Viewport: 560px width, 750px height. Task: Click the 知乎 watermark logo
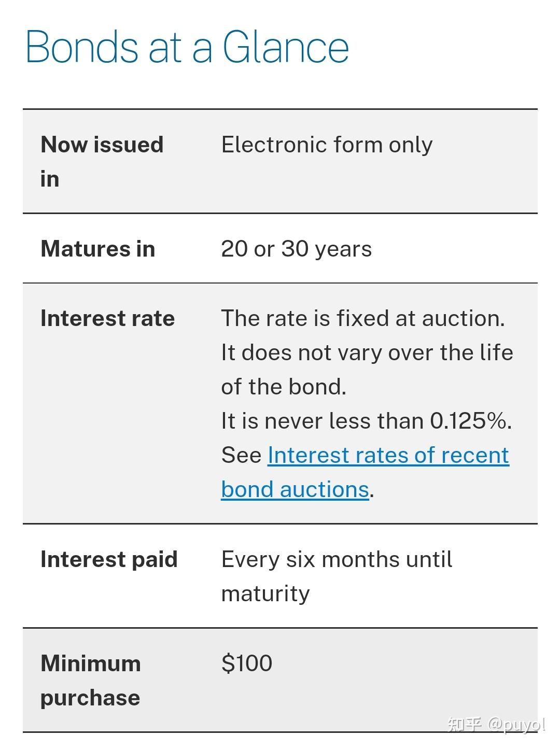[465, 724]
